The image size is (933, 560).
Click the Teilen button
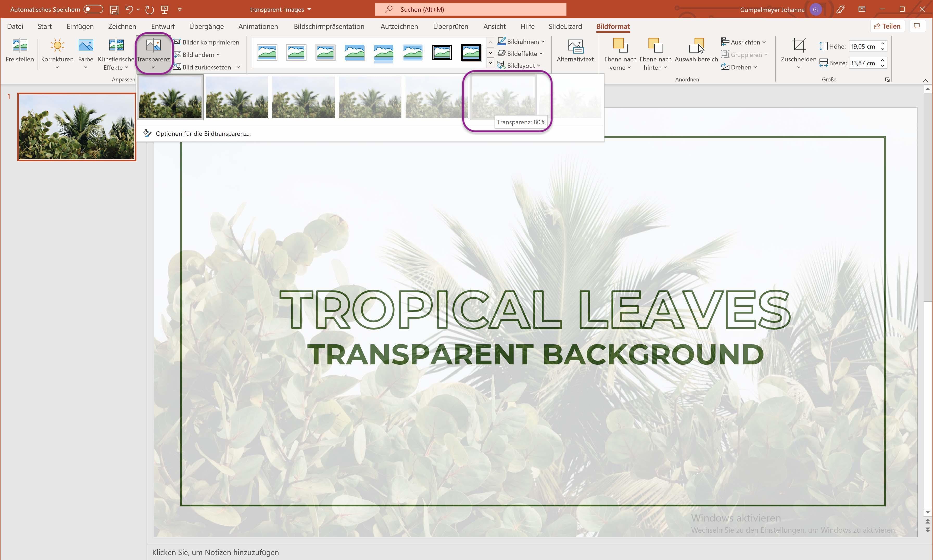887,26
